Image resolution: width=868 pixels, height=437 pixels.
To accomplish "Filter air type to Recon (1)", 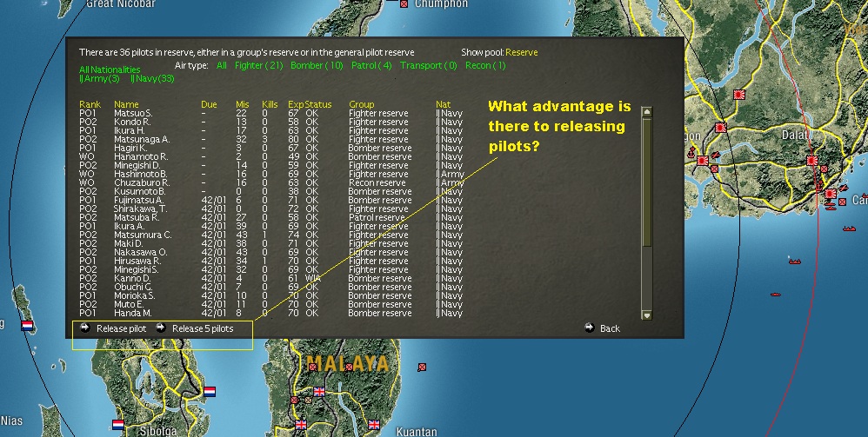I will pos(485,65).
